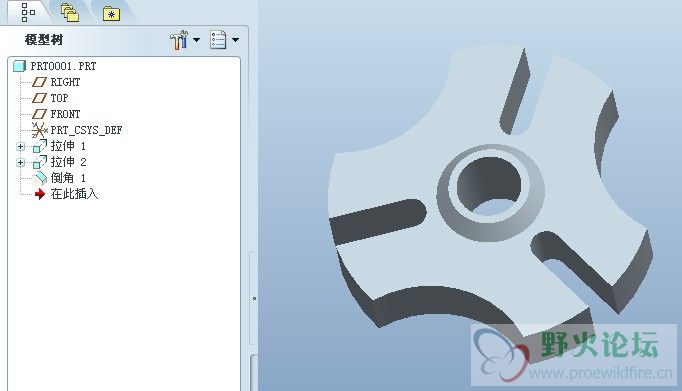Click the 拉伸 2 extrude feature icon
This screenshot has width=682, height=391.
(x=40, y=162)
